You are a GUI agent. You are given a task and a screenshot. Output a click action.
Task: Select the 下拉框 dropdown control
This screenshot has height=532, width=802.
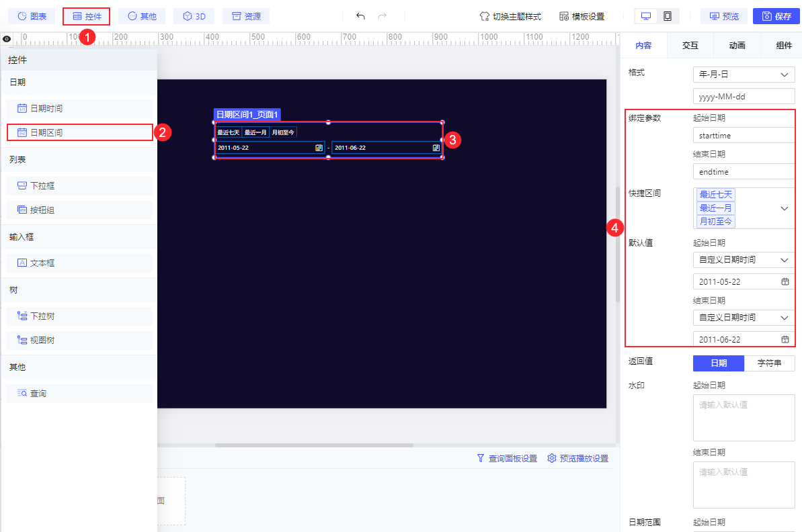click(x=79, y=185)
